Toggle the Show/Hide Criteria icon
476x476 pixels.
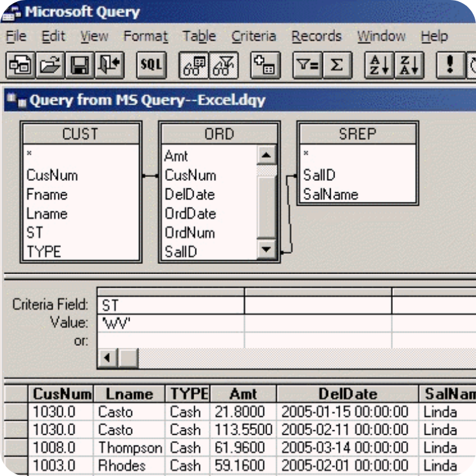pyautogui.click(x=223, y=65)
